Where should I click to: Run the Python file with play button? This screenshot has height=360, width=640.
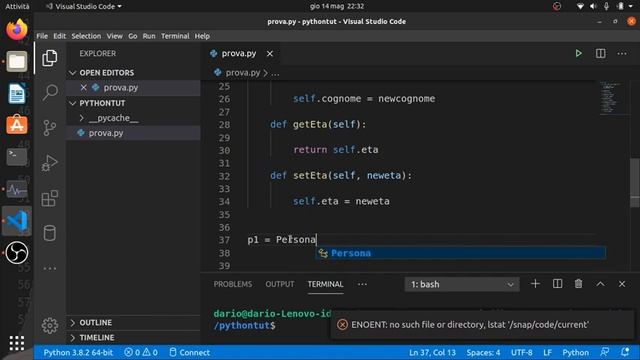(x=578, y=53)
